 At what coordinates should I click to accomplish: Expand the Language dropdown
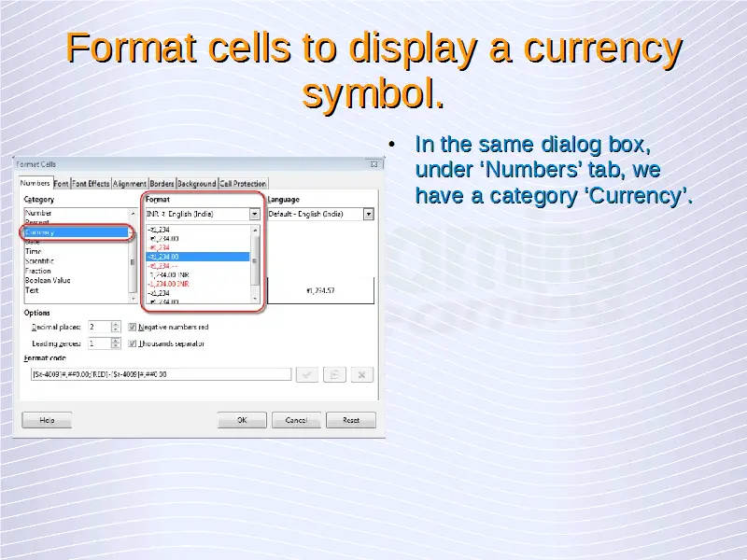[368, 214]
